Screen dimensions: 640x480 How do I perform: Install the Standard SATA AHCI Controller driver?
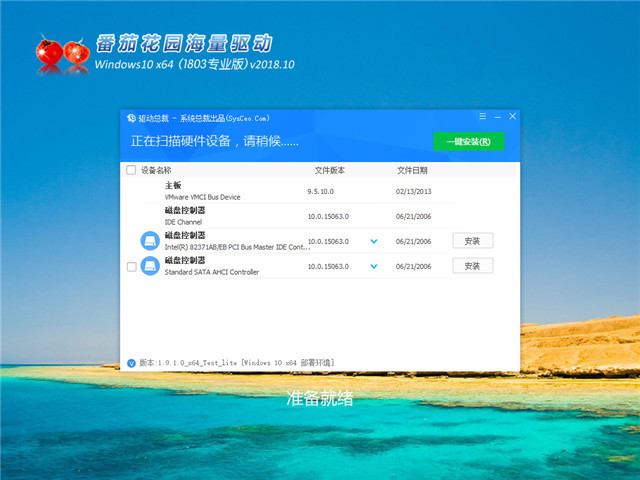pyautogui.click(x=473, y=266)
